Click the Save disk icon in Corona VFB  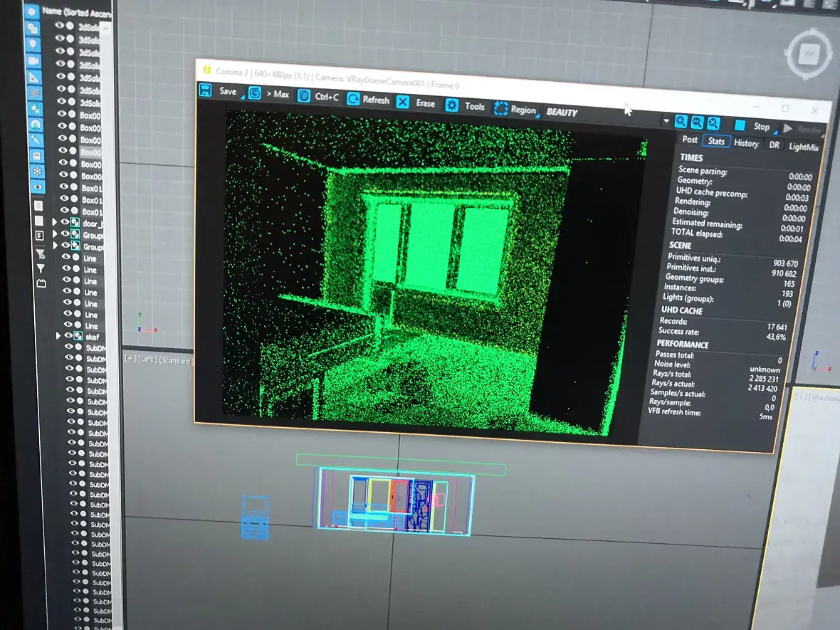(x=206, y=90)
